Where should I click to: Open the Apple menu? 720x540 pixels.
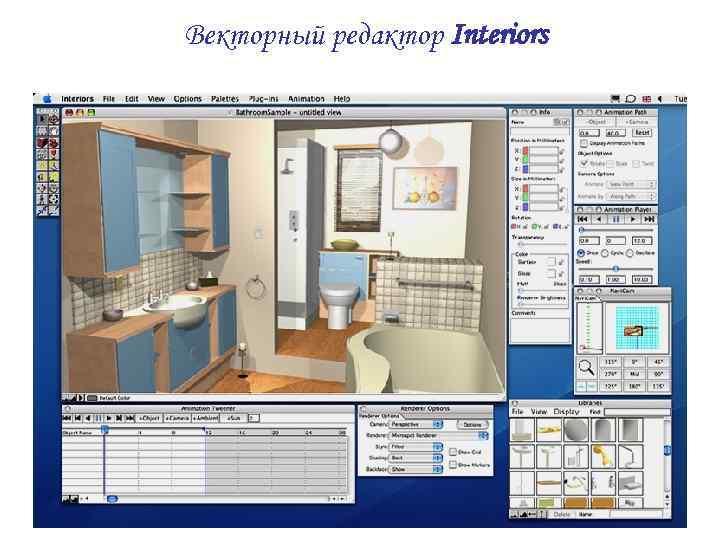pyautogui.click(x=47, y=99)
